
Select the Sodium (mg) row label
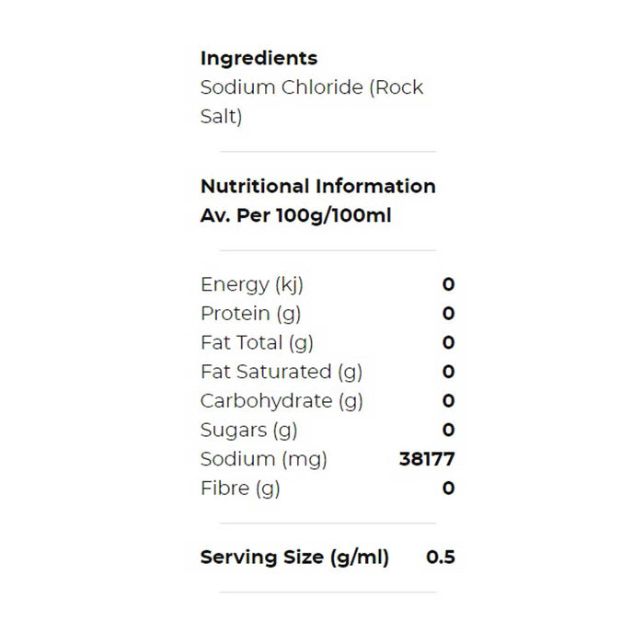(263, 459)
